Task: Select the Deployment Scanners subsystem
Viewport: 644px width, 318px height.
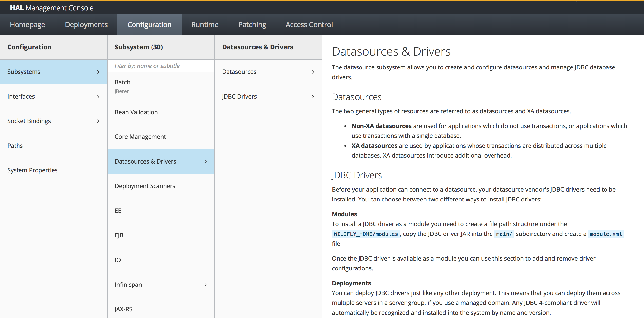Action: (x=145, y=186)
